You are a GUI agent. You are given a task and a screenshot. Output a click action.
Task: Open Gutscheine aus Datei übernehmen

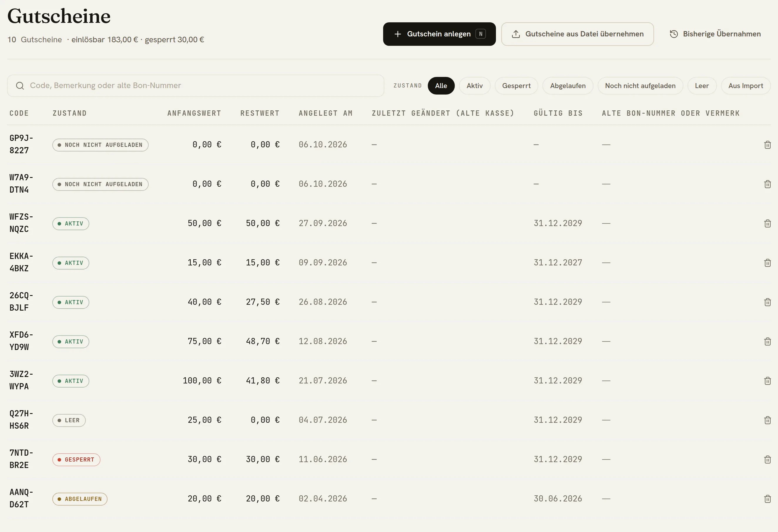pos(577,34)
